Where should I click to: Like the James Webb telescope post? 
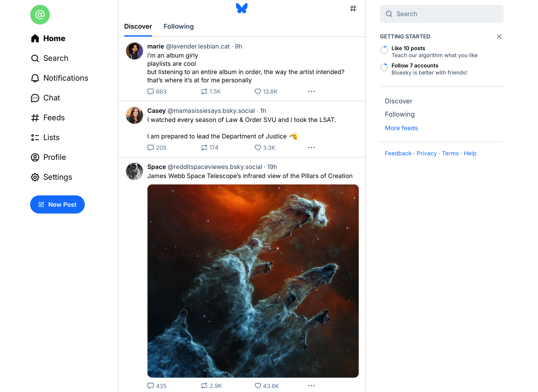(x=258, y=386)
